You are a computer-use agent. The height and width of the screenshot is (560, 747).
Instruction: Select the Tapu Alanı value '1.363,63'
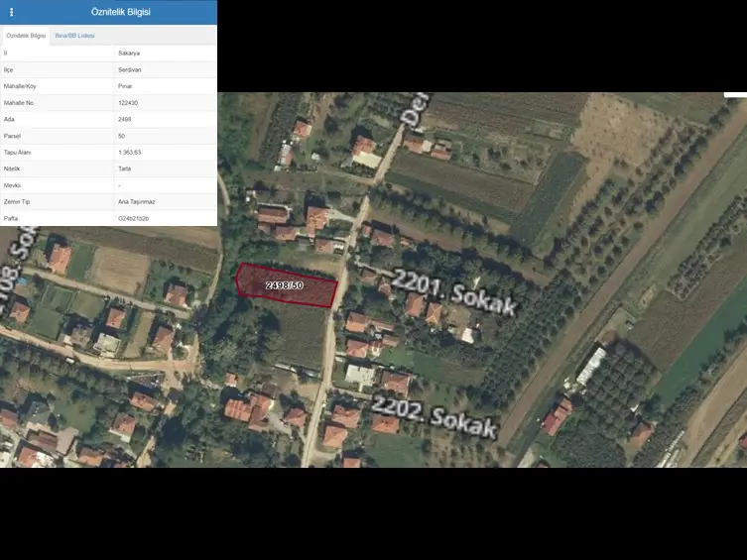130,153
